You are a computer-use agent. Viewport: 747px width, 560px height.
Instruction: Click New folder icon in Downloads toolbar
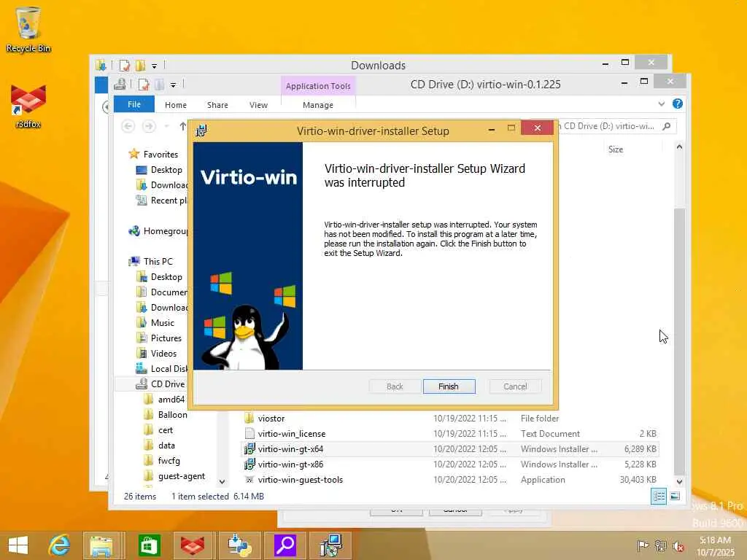coord(140,65)
